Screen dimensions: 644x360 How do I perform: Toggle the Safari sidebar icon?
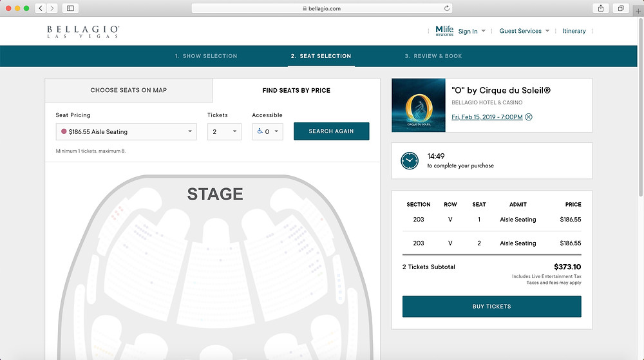point(71,8)
